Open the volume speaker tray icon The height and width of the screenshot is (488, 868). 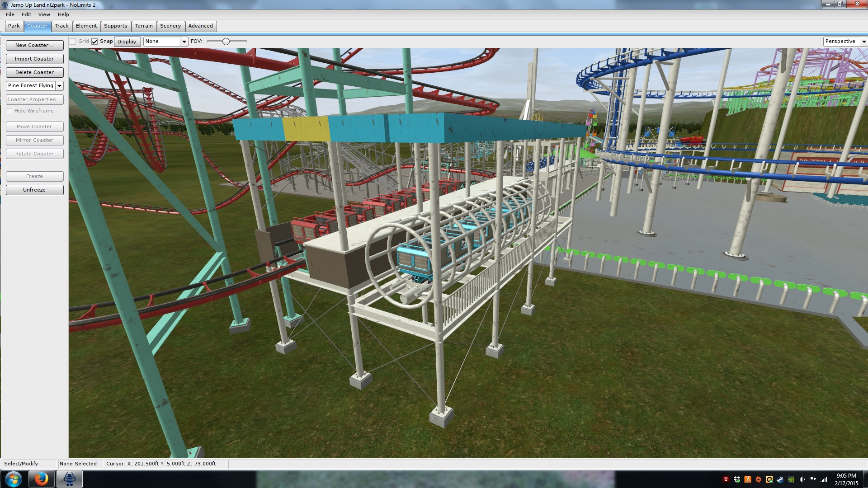point(802,479)
